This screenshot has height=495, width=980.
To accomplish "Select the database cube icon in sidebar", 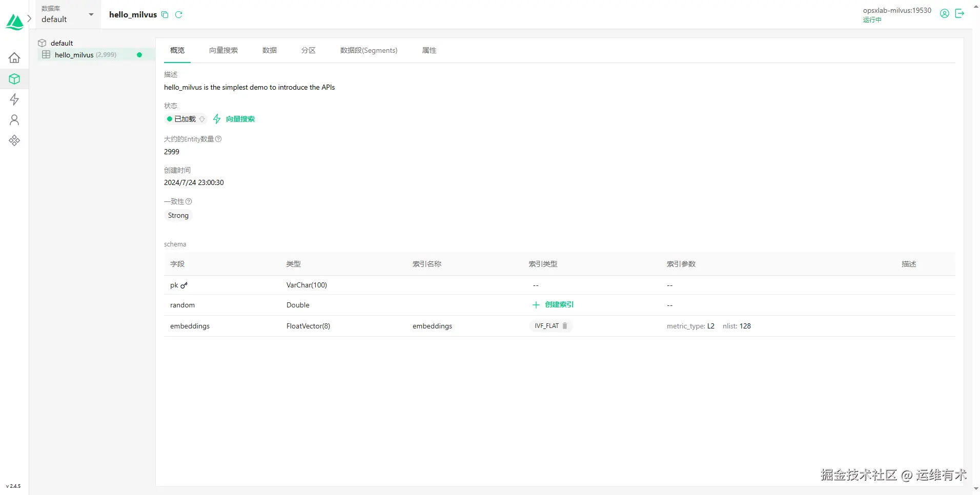I will [x=14, y=78].
